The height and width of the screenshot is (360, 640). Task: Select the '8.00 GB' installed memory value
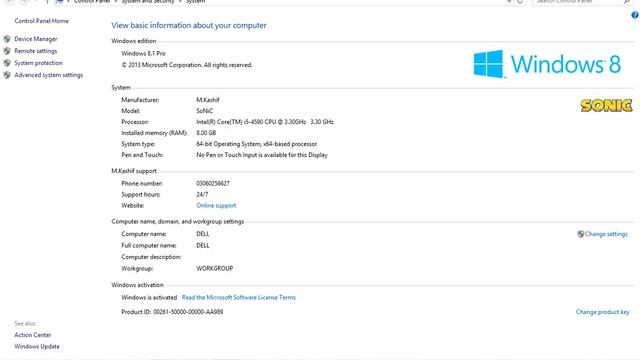[206, 133]
